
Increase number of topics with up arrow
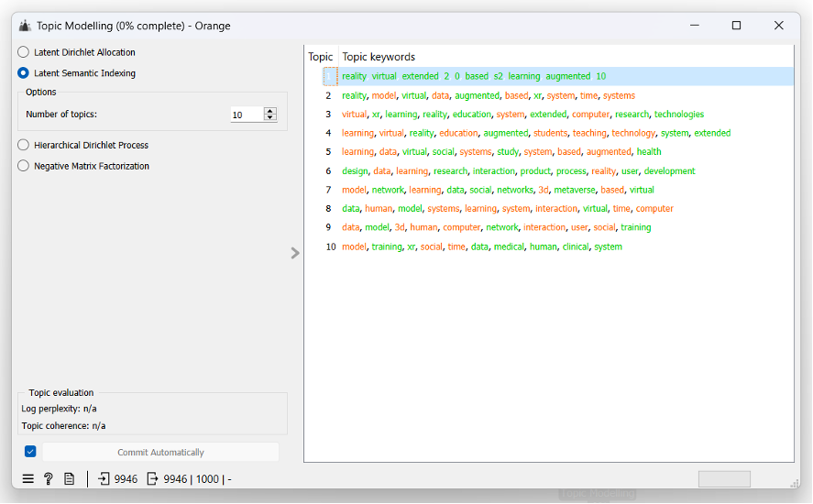tap(269, 111)
